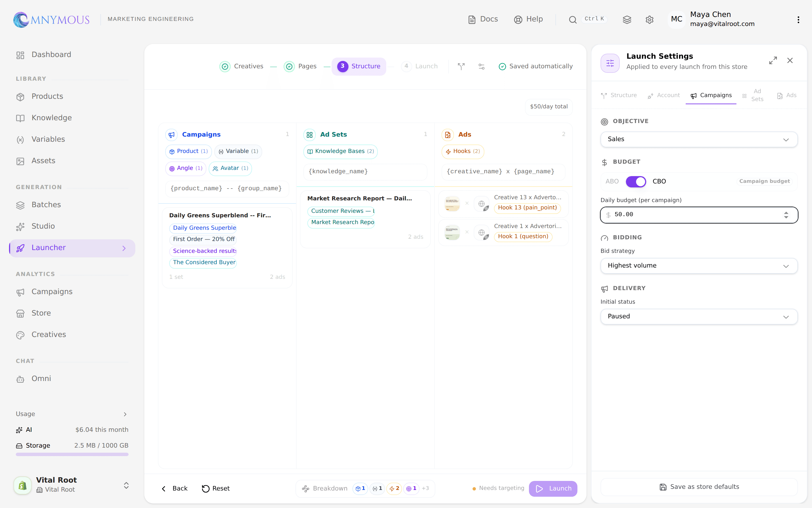Switch to the Ads settings tab
This screenshot has height=508, width=812.
pos(787,96)
